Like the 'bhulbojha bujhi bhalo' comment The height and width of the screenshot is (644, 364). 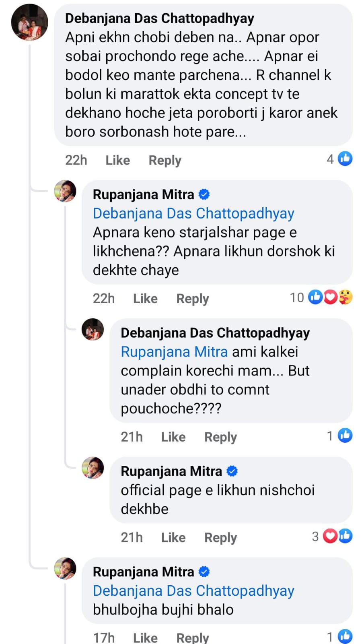pos(145,637)
